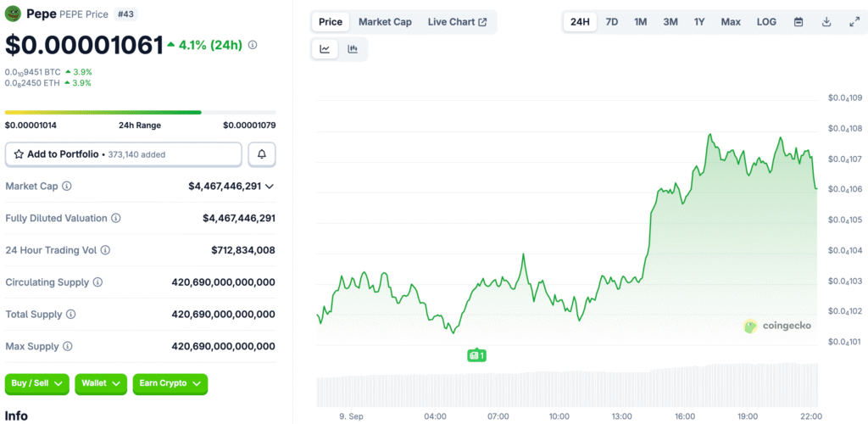The width and height of the screenshot is (868, 424).
Task: Select the 1M time range
Action: pyautogui.click(x=641, y=22)
